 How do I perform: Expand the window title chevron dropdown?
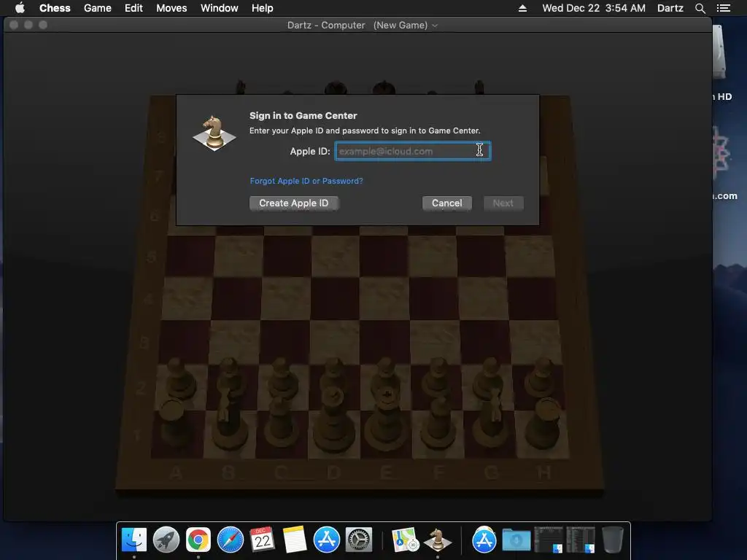coord(435,26)
